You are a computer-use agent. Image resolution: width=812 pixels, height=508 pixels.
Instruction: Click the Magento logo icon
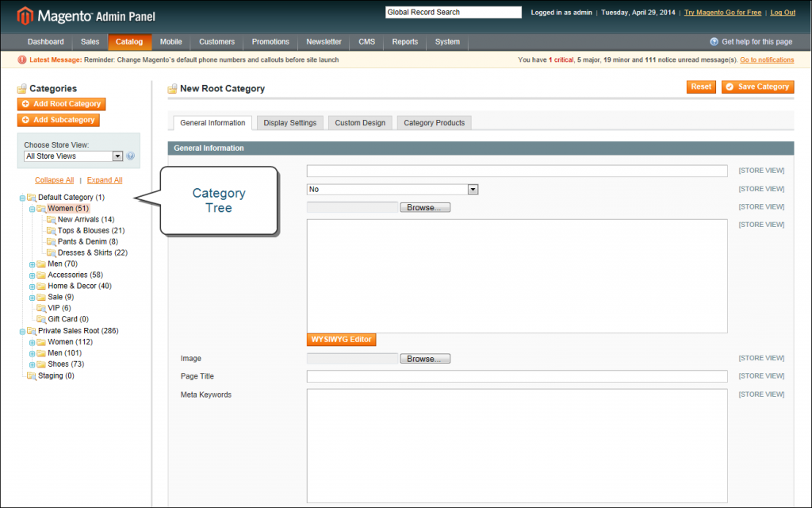pos(25,15)
